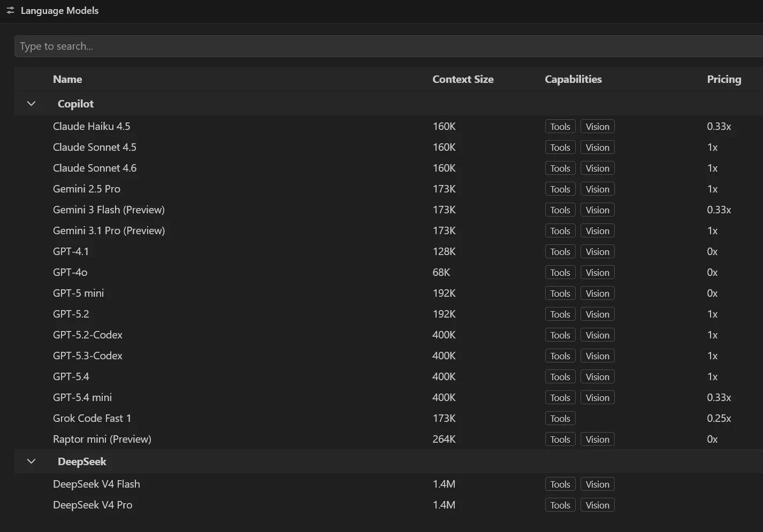This screenshot has width=763, height=532.
Task: Click the 264K context size for Raptor mini
Action: (x=444, y=439)
